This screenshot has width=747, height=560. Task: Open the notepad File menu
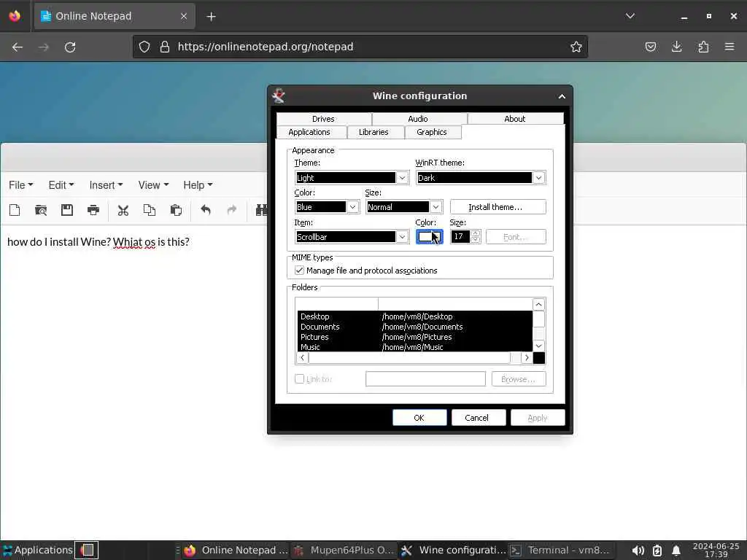pyautogui.click(x=20, y=185)
